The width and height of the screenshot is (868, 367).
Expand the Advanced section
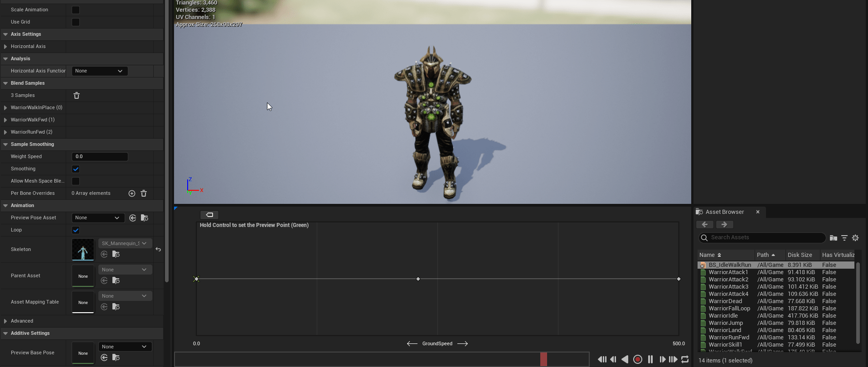pyautogui.click(x=5, y=321)
